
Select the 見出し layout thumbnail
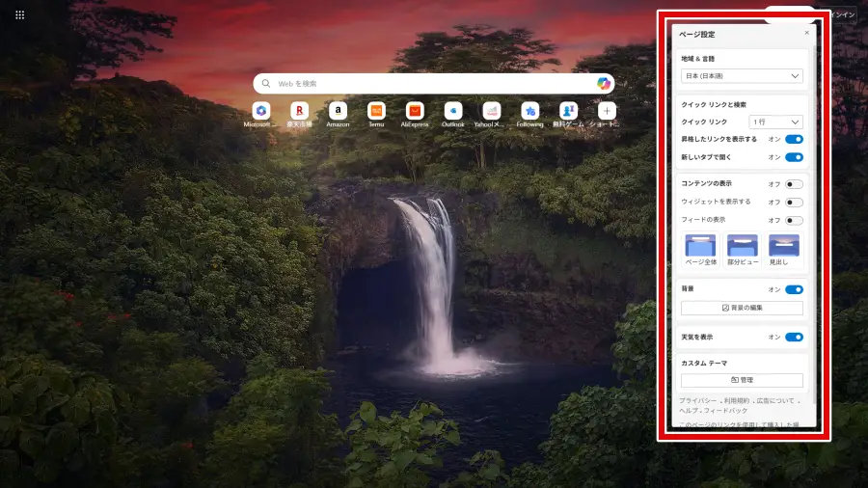[x=784, y=250]
